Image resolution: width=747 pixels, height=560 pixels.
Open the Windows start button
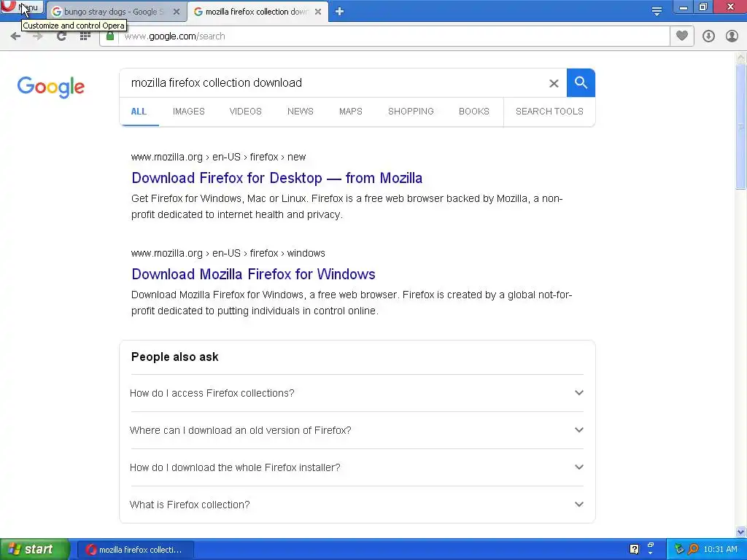35,550
